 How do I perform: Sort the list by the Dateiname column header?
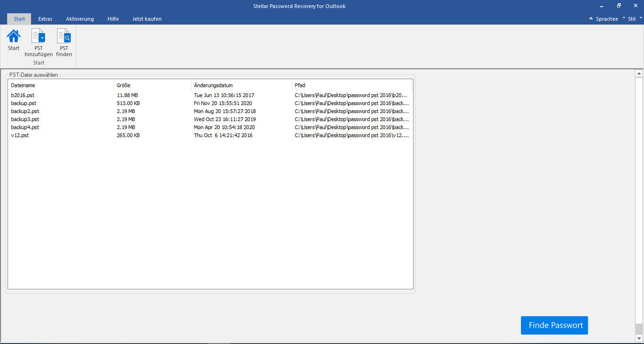point(61,85)
